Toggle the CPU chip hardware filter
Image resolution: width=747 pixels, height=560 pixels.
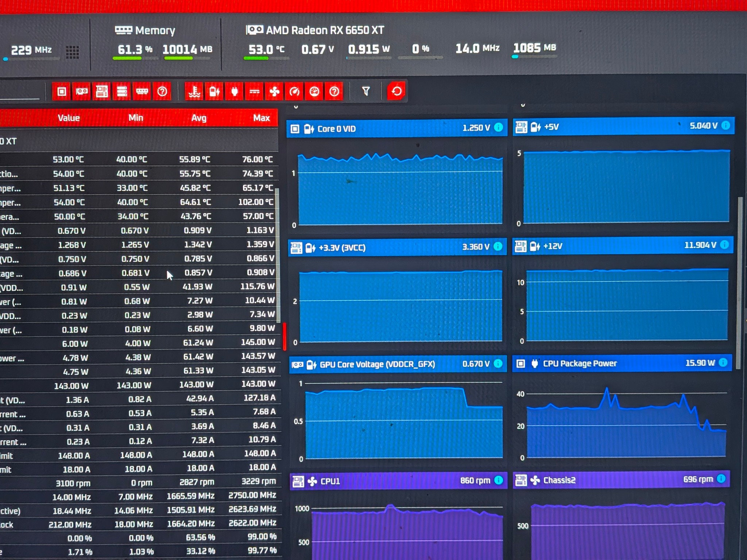(x=61, y=91)
